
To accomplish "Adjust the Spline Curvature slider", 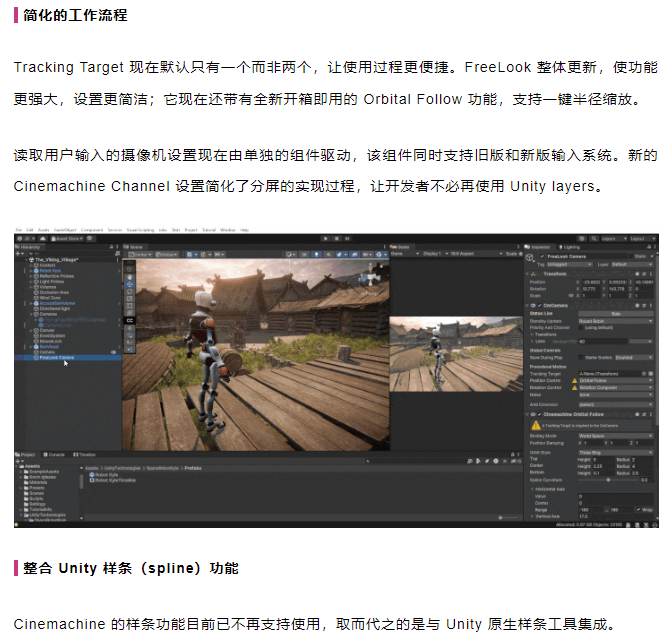I will coord(608,480).
